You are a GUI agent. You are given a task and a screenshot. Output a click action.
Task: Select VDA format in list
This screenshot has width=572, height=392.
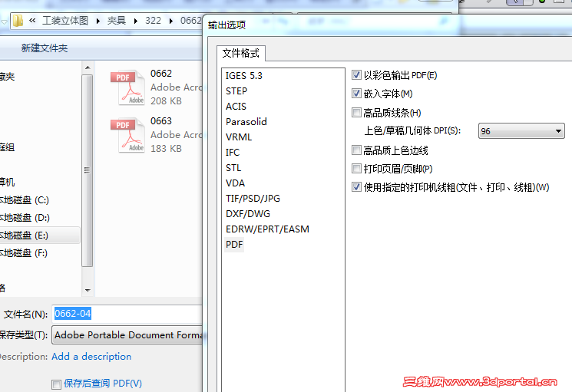[235, 183]
